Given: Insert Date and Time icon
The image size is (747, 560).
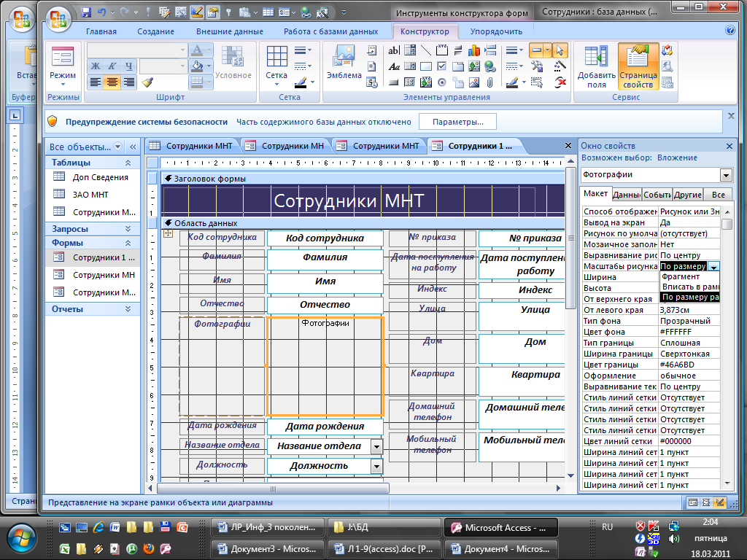Looking at the screenshot, I should pos(372,83).
